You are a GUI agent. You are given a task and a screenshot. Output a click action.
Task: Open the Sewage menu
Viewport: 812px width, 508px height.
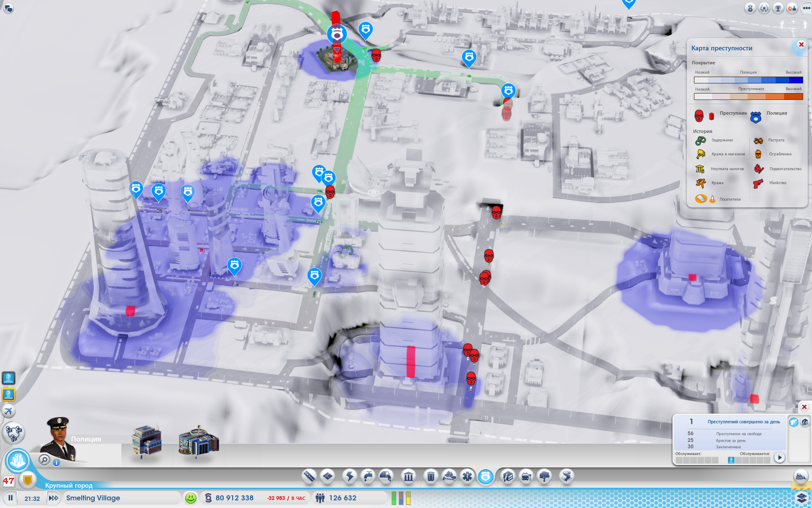pos(386,477)
